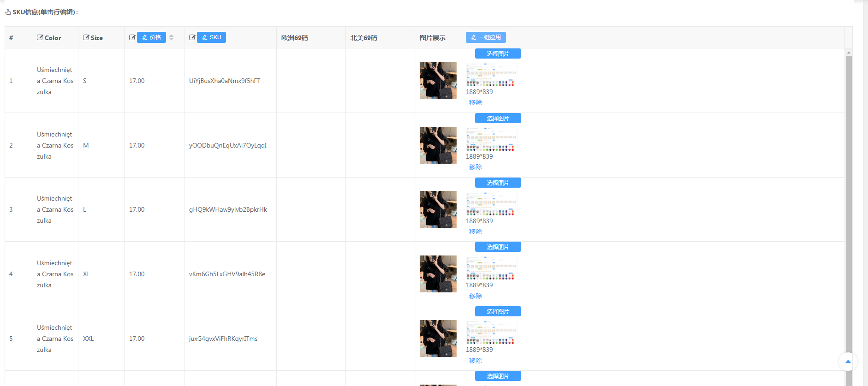Click the blue 价格 batch edit button
868x386 pixels.
(x=151, y=37)
